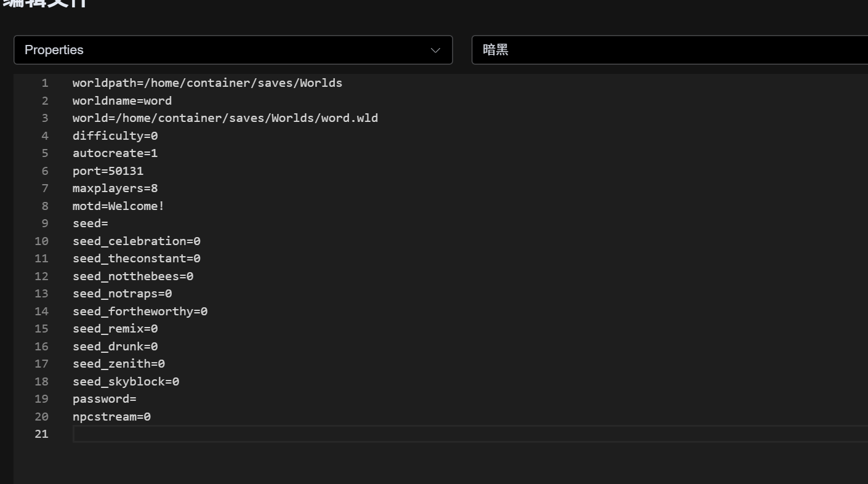Viewport: 868px width, 484px height.
Task: Click the autocreate=1 setting line
Action: point(115,153)
